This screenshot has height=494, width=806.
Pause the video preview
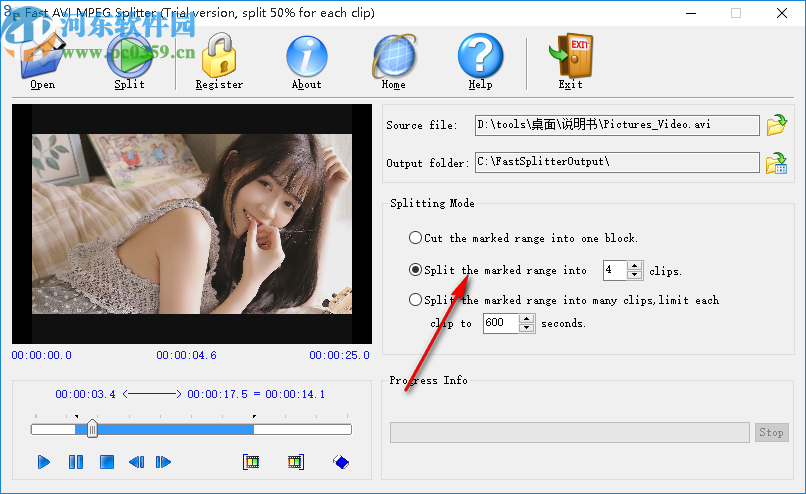tap(76, 462)
